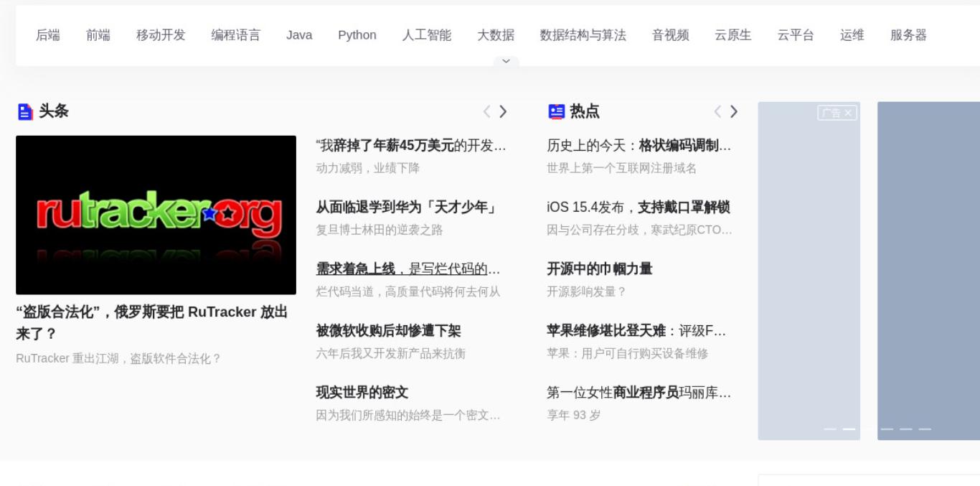Click subtitle 享年 93 岁

point(574,415)
